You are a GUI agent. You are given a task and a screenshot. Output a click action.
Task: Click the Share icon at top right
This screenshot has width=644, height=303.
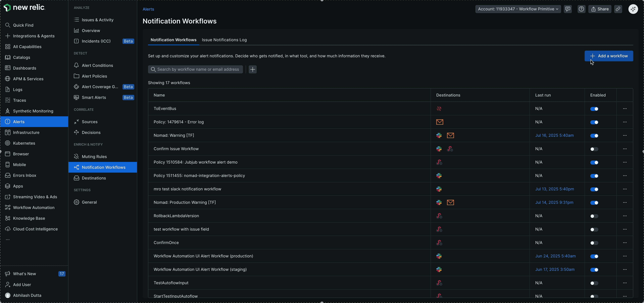click(x=600, y=9)
